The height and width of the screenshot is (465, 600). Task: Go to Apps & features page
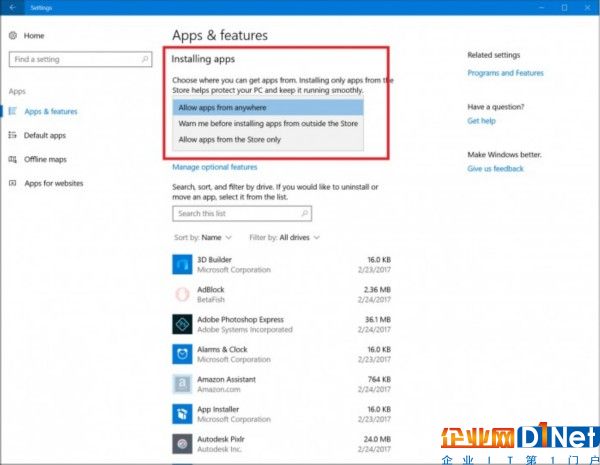click(51, 111)
